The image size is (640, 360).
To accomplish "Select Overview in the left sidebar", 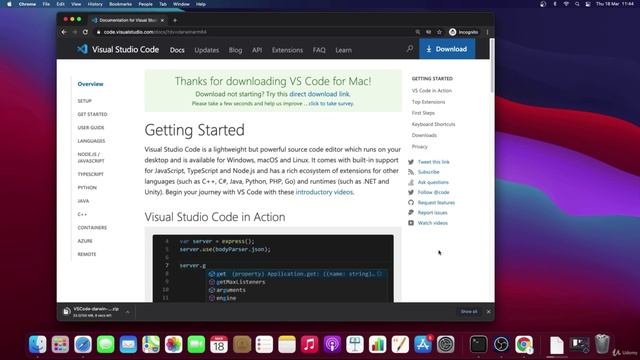I will 91,84.
